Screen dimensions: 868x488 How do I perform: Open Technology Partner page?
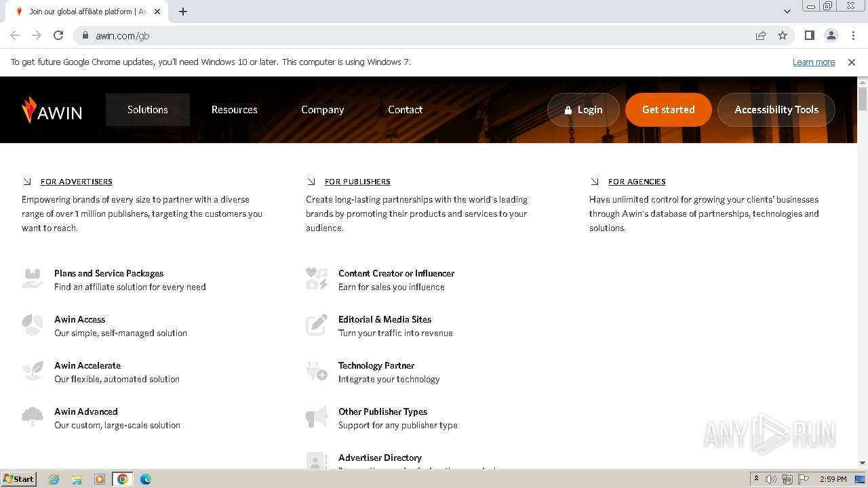coord(376,365)
